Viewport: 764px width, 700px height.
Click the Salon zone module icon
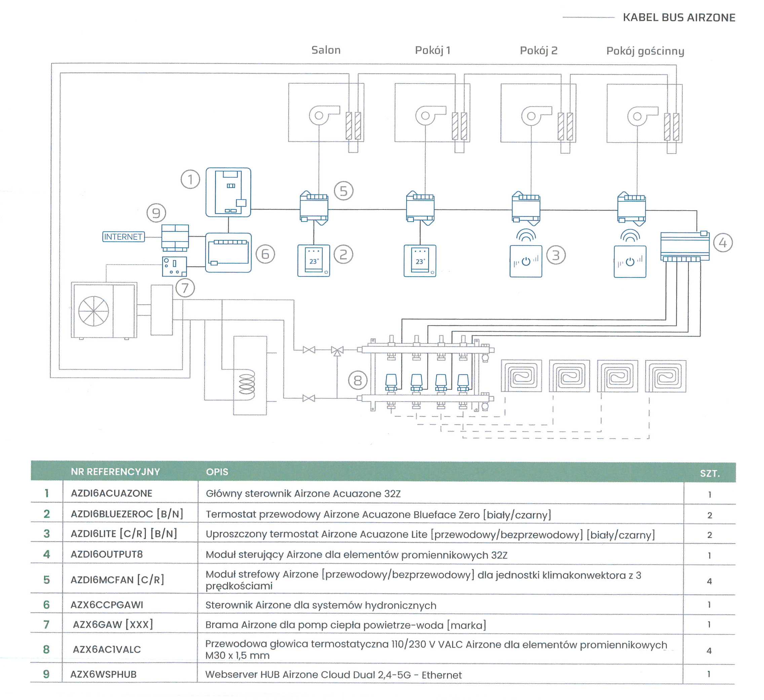coord(314,208)
